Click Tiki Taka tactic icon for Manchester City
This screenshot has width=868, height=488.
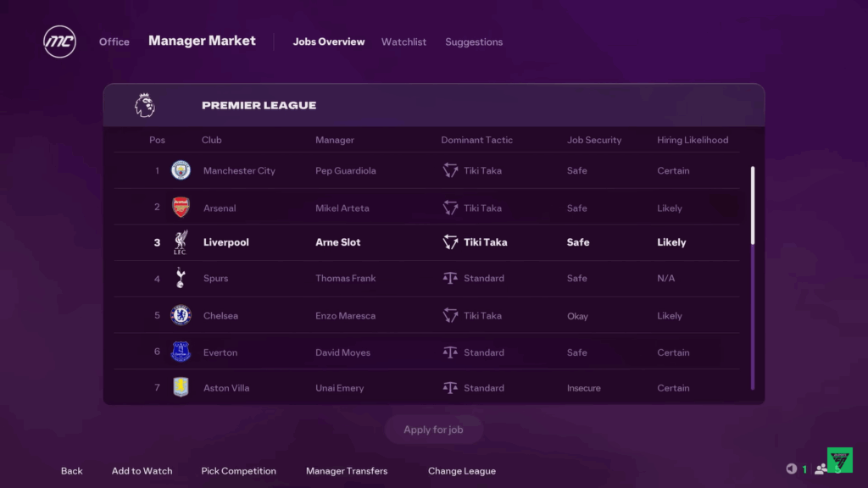point(450,170)
